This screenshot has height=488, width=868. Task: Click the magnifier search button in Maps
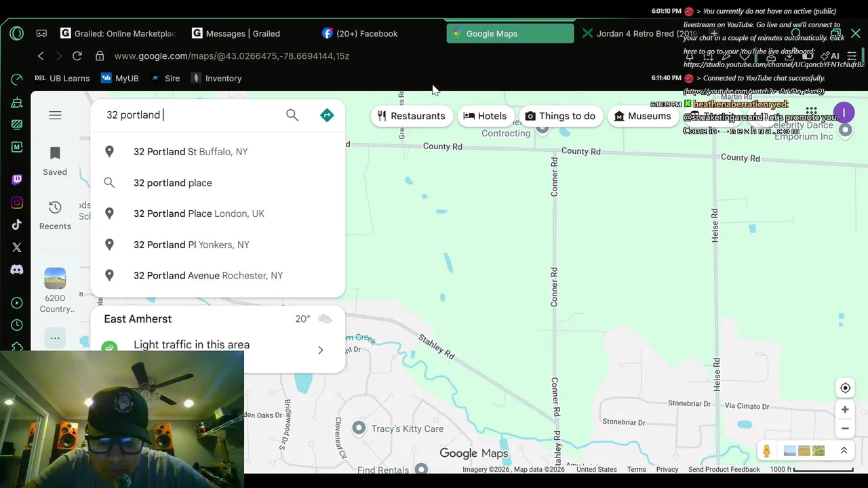pyautogui.click(x=292, y=115)
